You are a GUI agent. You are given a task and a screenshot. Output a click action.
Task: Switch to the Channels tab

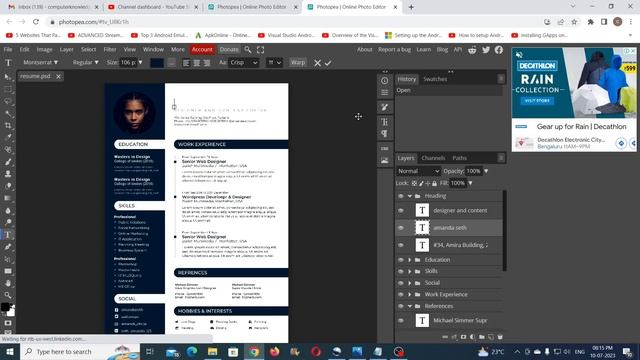click(433, 158)
